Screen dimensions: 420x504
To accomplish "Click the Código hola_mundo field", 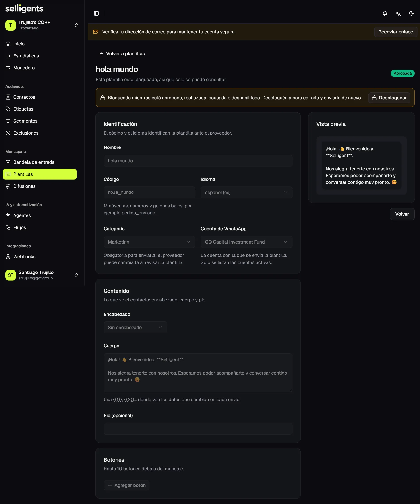I will pos(149,192).
